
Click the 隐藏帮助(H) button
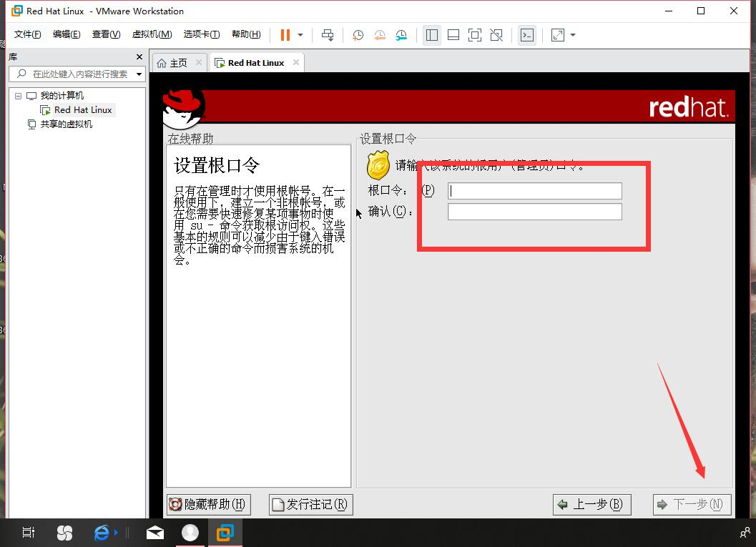208,505
